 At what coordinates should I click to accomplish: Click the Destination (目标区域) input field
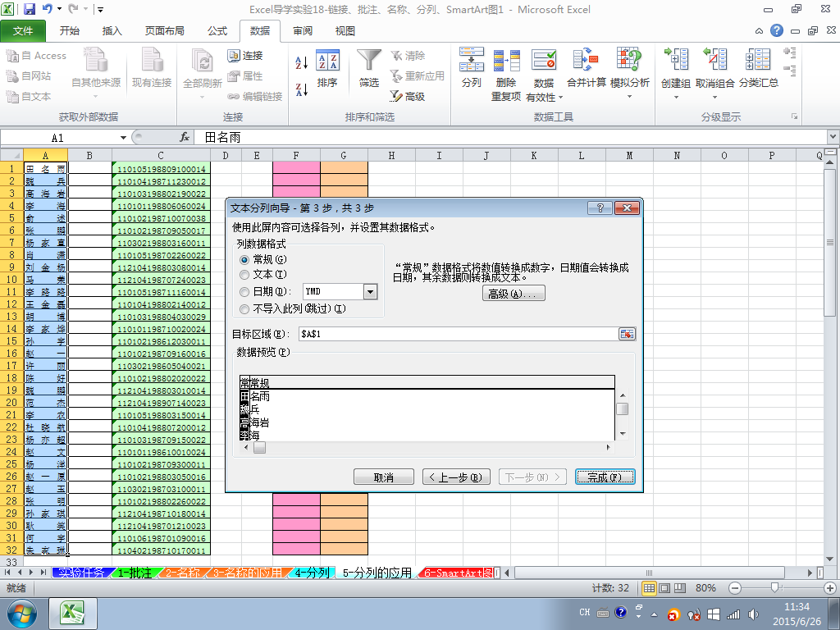tap(458, 334)
